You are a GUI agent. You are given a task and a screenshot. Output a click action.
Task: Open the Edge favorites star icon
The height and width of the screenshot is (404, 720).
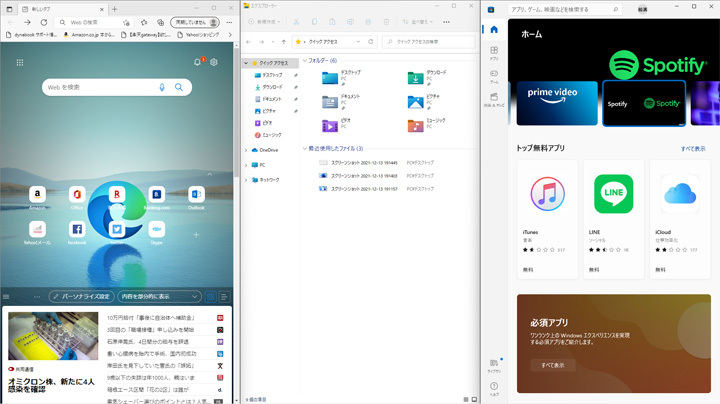coord(144,22)
